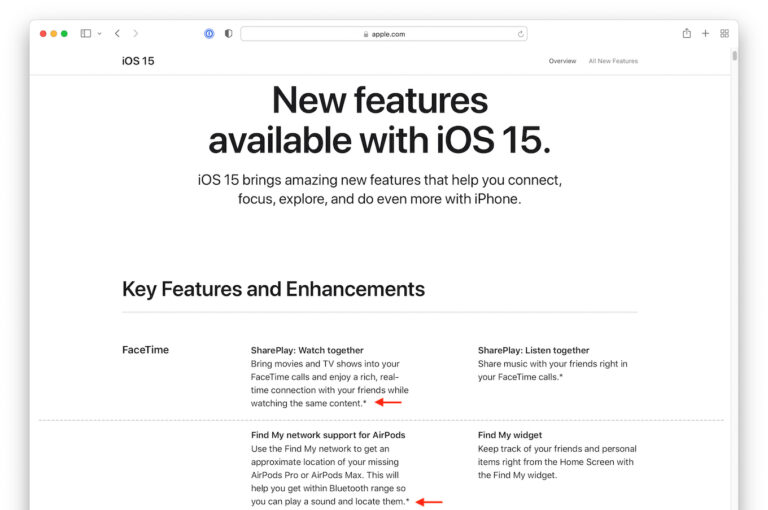
Task: Click the lock icon in address bar
Action: point(366,34)
